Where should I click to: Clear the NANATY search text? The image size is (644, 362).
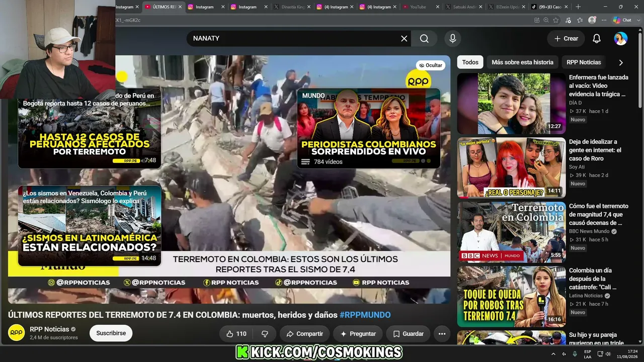(404, 39)
